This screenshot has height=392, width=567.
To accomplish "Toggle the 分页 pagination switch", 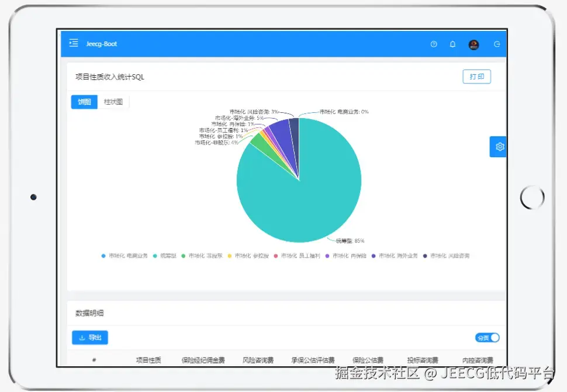I will point(487,338).
